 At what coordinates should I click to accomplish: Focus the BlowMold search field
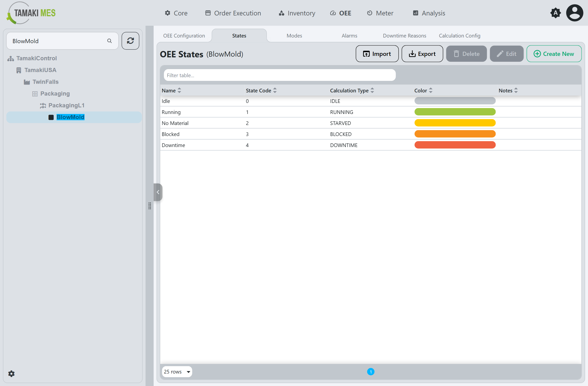[62, 41]
